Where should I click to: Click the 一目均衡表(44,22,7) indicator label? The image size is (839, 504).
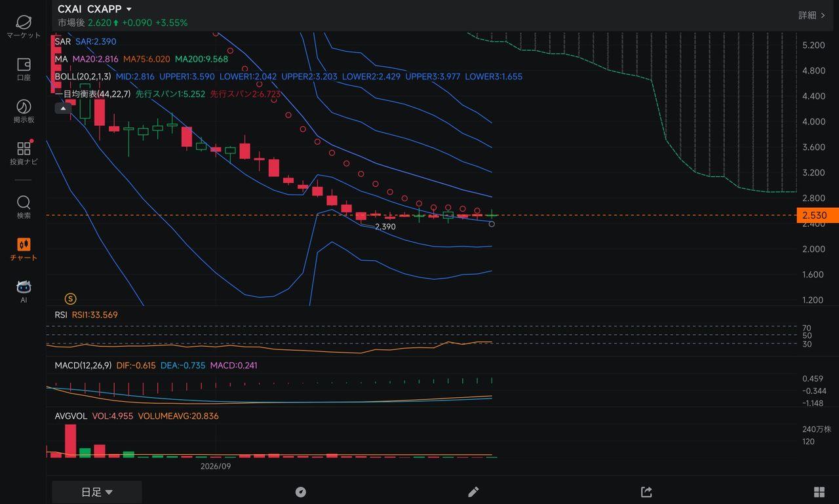(x=93, y=94)
